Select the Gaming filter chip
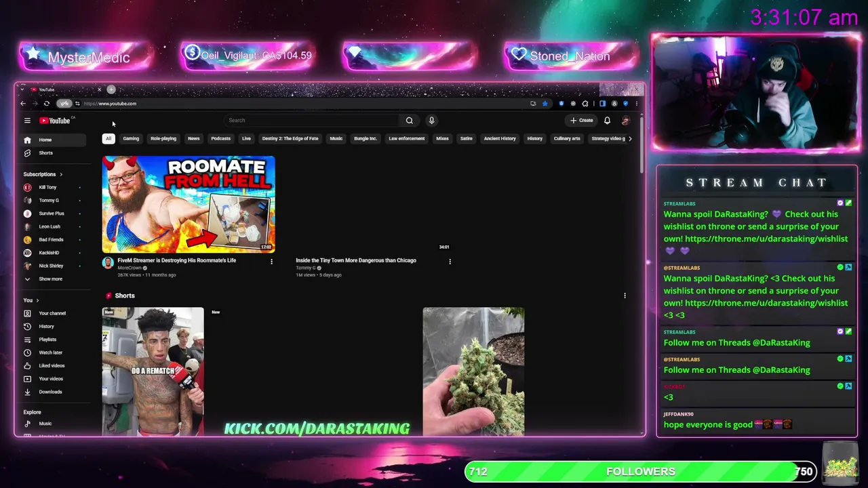This screenshot has width=868, height=488. point(131,139)
